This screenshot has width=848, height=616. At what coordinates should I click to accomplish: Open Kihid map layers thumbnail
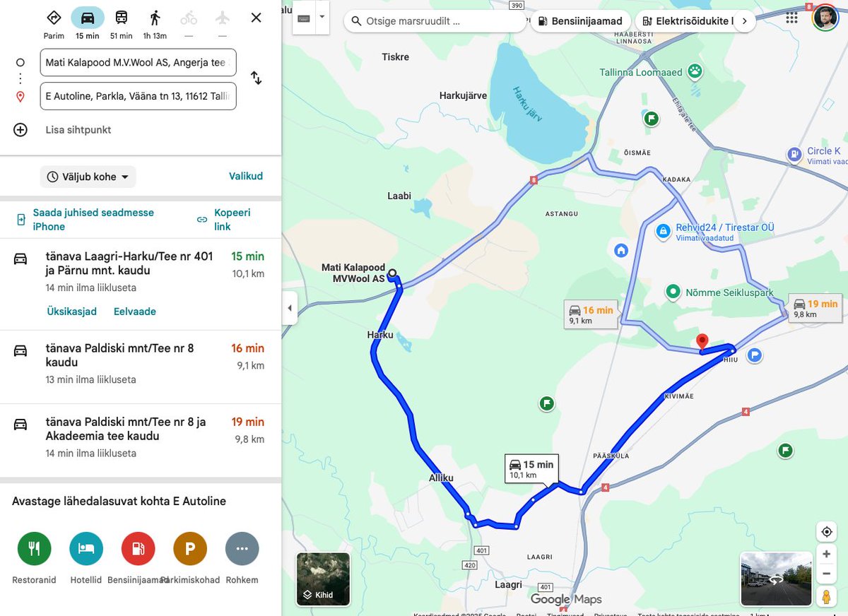(323, 579)
